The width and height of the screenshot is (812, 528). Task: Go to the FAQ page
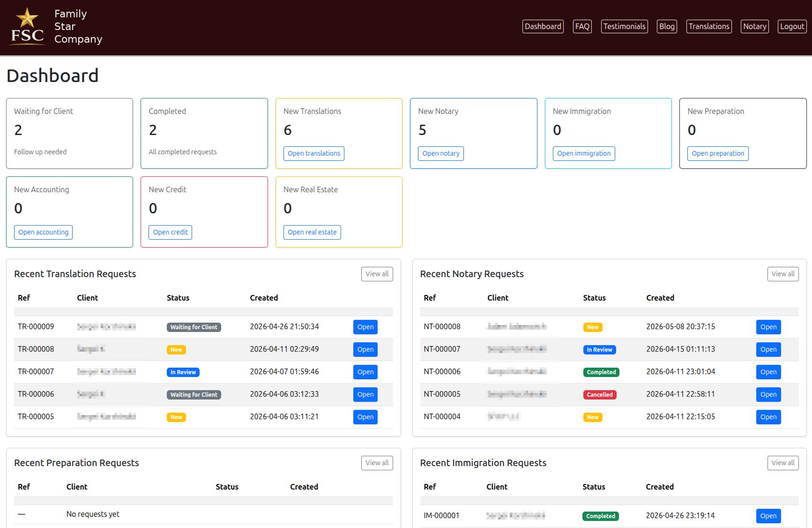(582, 27)
